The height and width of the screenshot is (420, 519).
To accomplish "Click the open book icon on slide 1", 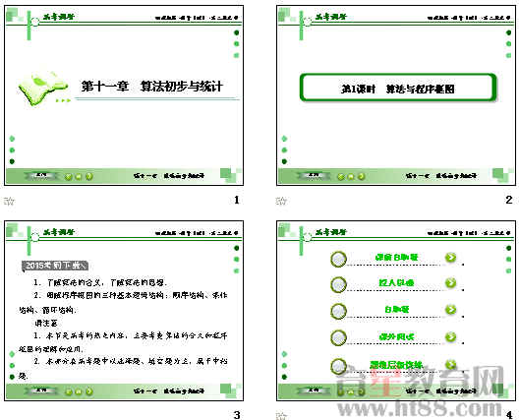I will [43, 89].
